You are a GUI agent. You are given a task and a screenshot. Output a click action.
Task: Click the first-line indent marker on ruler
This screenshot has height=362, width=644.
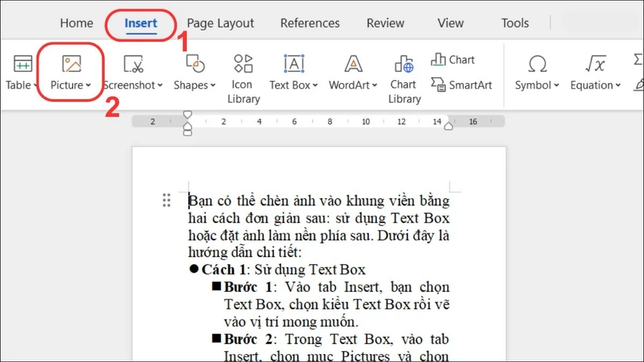tap(187, 114)
